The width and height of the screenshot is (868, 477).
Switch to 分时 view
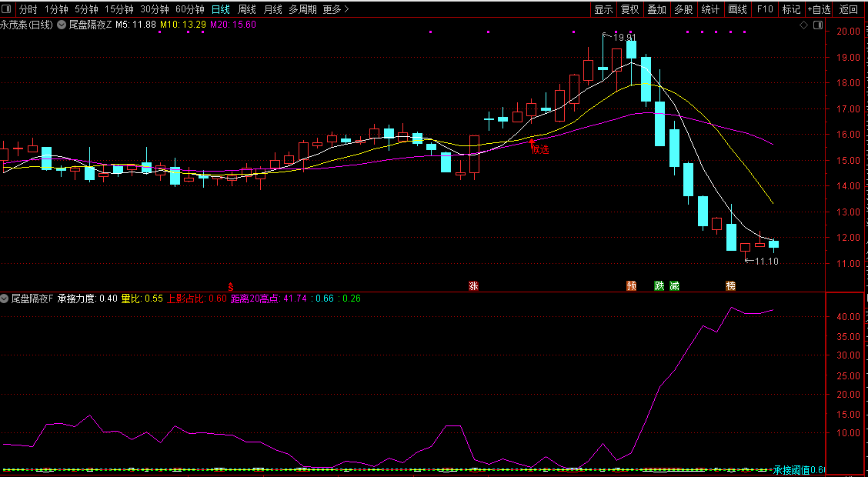pos(28,9)
